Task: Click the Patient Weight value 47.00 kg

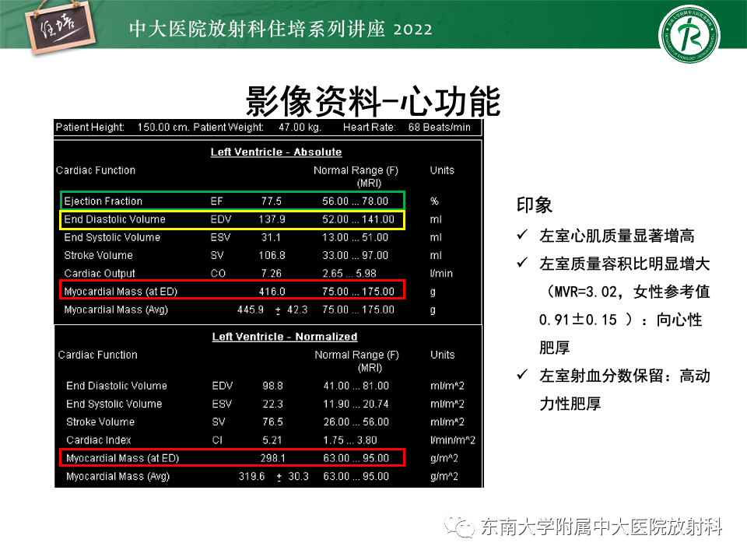Action: [300, 127]
